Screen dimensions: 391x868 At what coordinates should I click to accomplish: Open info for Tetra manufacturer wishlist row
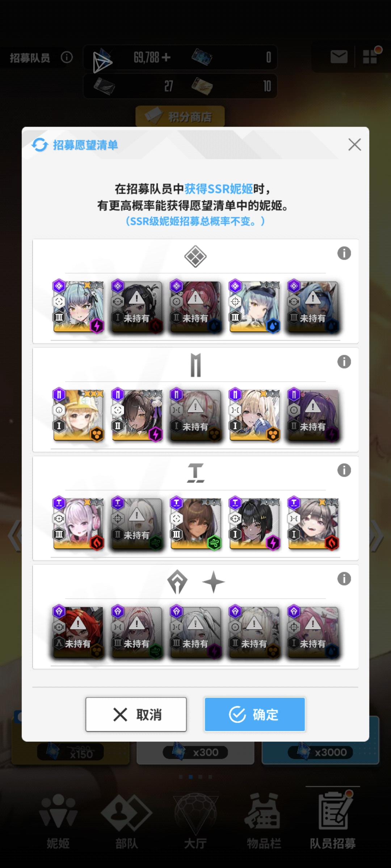344,470
